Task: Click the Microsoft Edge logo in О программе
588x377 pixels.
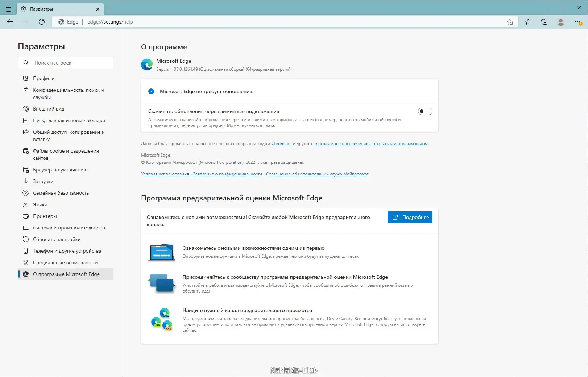Action: coord(147,65)
